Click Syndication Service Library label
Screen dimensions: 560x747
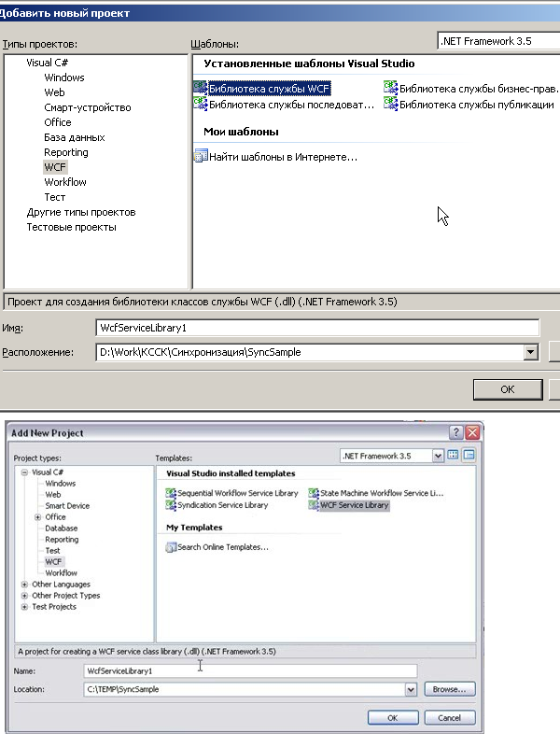pyautogui.click(x=223, y=505)
